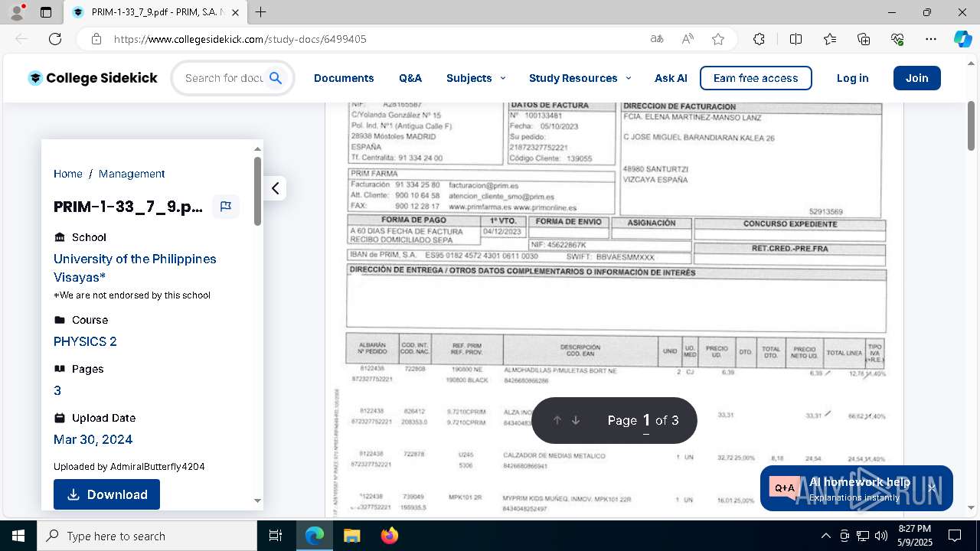Open University of the Philippines Visayas link
The image size is (980, 551).
[135, 268]
